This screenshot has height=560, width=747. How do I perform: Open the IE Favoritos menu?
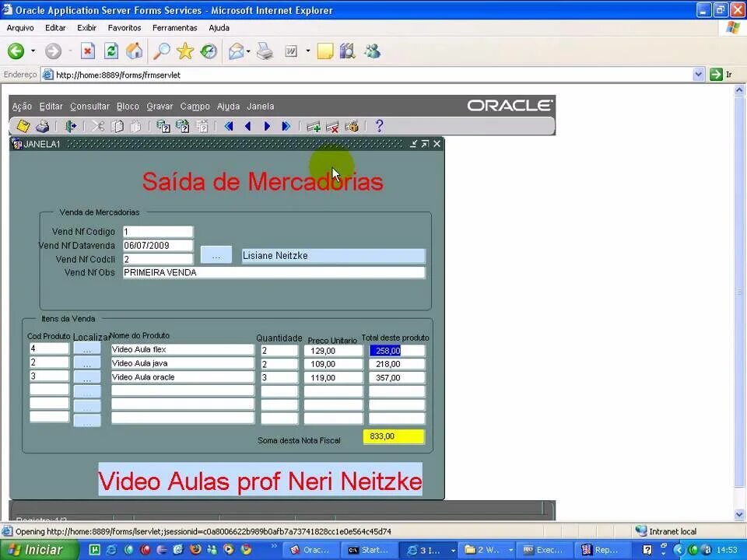click(x=124, y=28)
